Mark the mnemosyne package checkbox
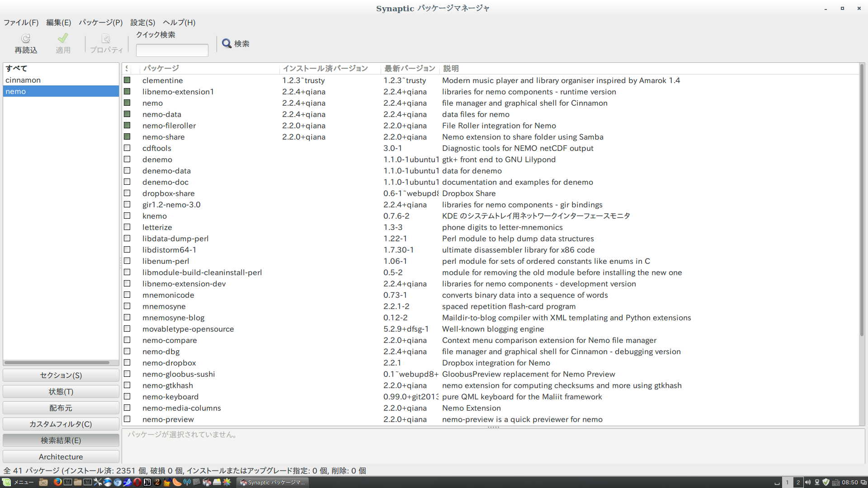Image resolution: width=868 pixels, height=488 pixels. point(127,306)
